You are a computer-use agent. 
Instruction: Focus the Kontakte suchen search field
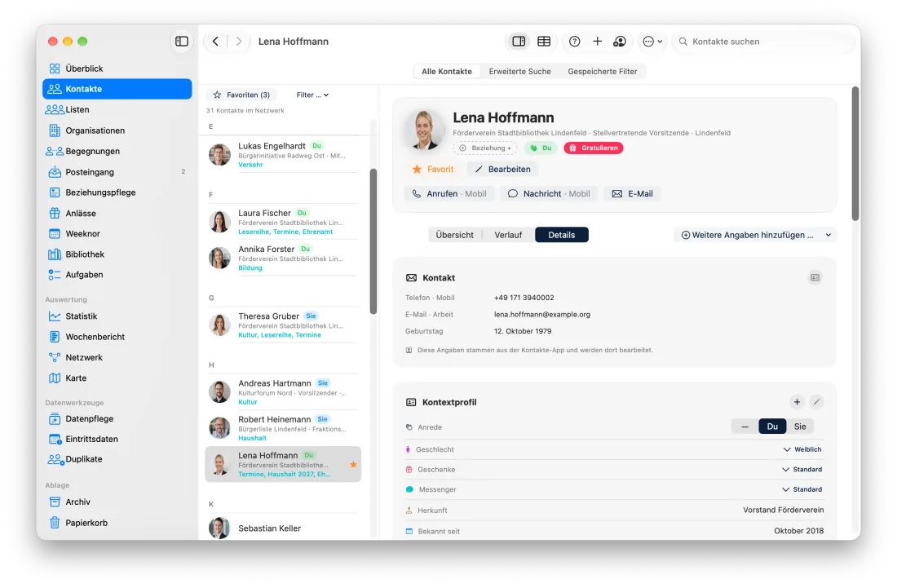[x=764, y=41]
